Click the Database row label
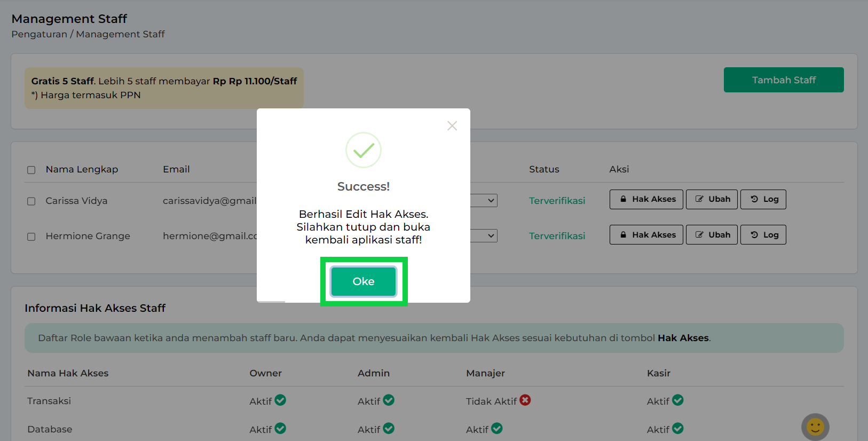The width and height of the screenshot is (868, 441). (x=50, y=429)
